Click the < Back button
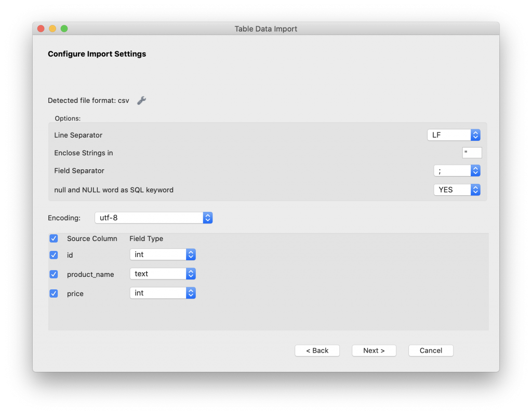The image size is (532, 415). pos(317,351)
